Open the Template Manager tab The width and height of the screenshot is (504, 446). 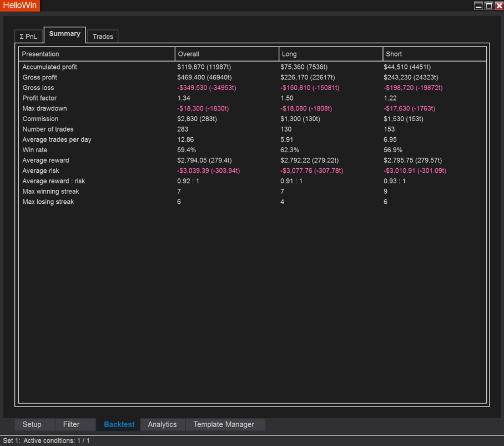(225, 424)
